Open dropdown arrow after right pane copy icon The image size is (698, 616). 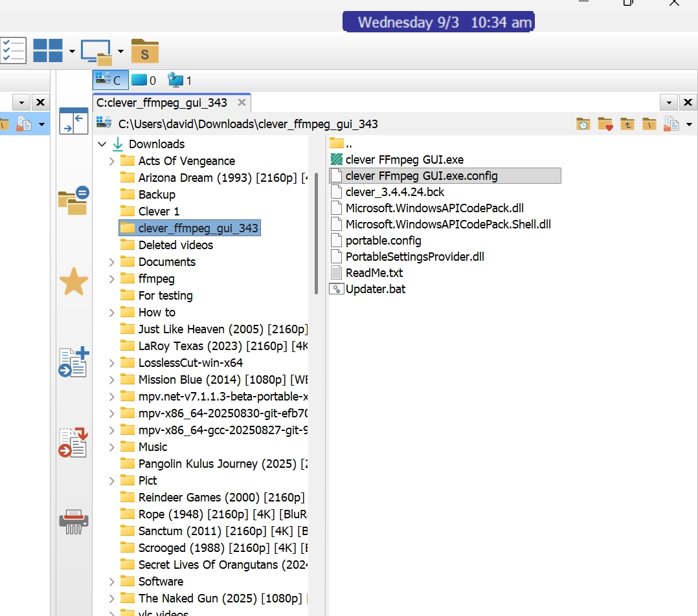click(689, 124)
